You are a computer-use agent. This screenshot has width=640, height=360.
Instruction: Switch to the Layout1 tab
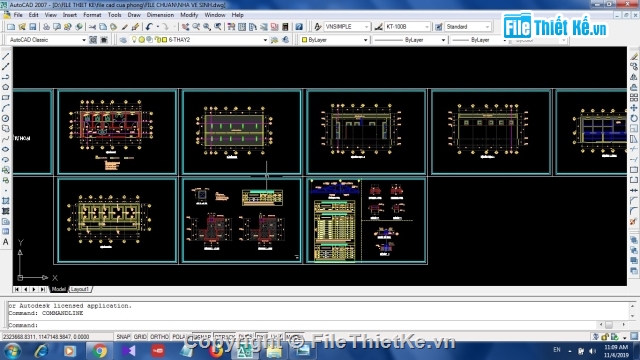click(80, 289)
